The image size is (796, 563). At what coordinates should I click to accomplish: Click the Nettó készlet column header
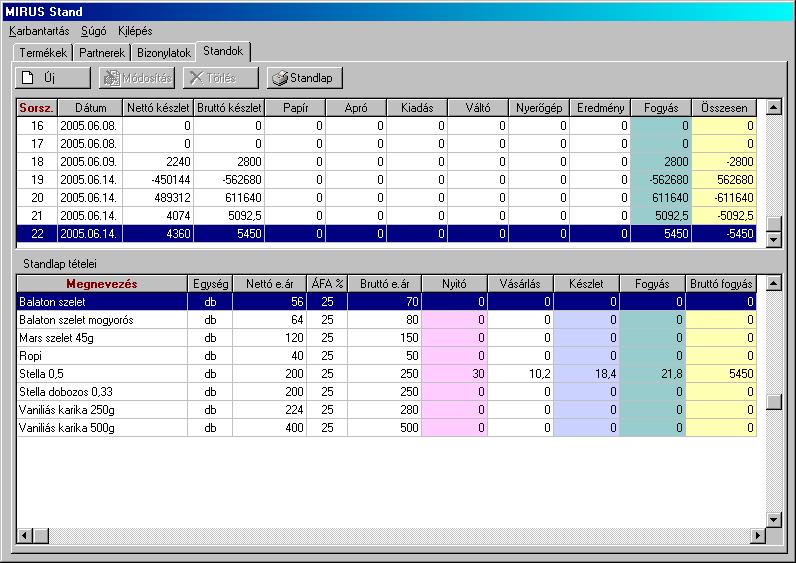tap(158, 108)
